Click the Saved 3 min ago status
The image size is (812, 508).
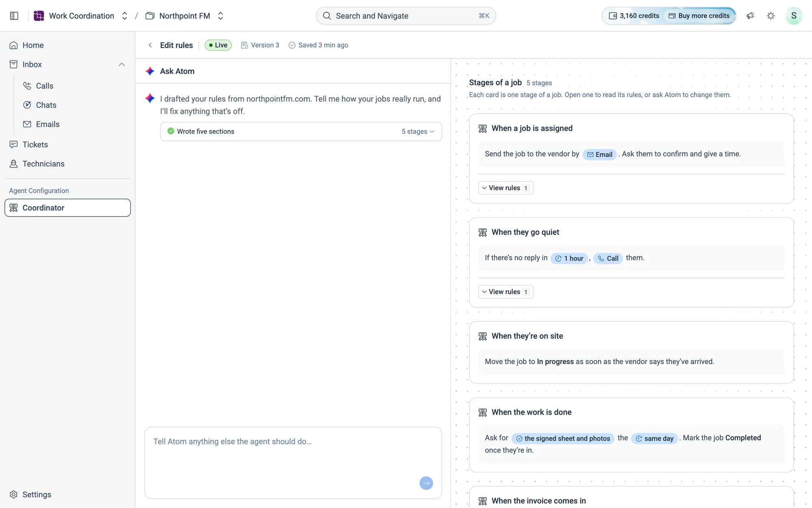click(x=318, y=45)
